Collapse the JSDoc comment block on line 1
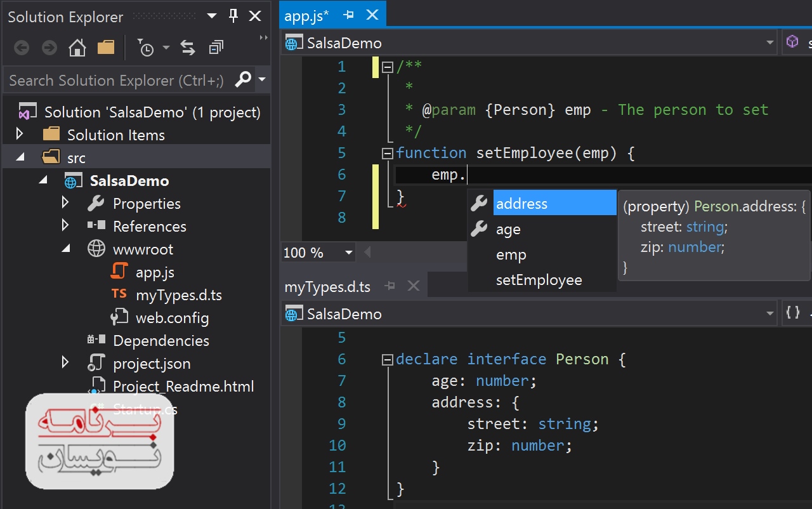Image resolution: width=812 pixels, height=509 pixels. 387,67
